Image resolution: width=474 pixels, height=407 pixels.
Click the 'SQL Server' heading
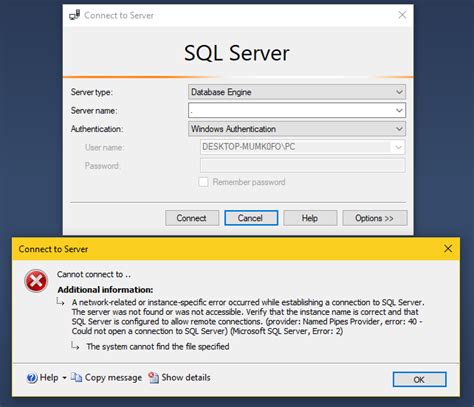tap(237, 53)
